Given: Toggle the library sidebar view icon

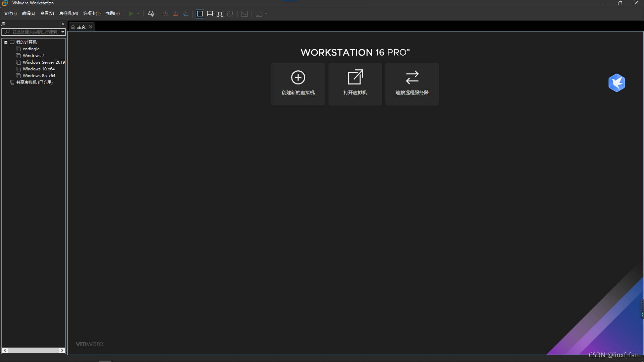Looking at the screenshot, I should coord(200,14).
